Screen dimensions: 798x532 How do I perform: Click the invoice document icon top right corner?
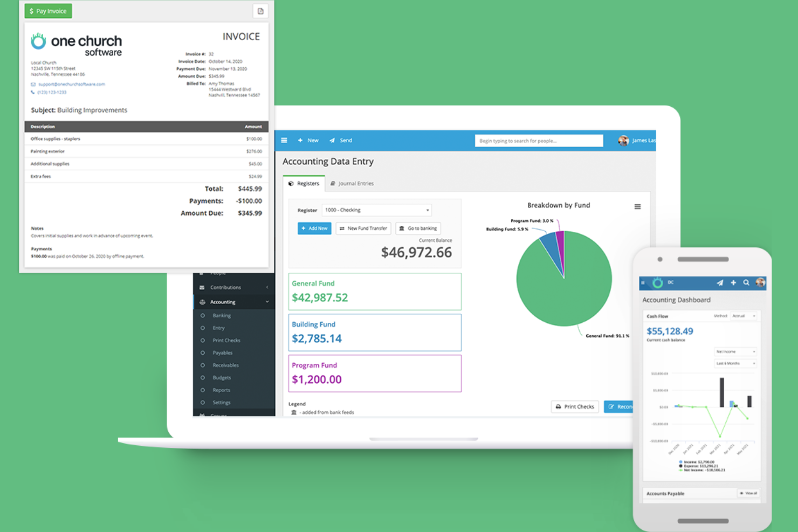[260, 11]
